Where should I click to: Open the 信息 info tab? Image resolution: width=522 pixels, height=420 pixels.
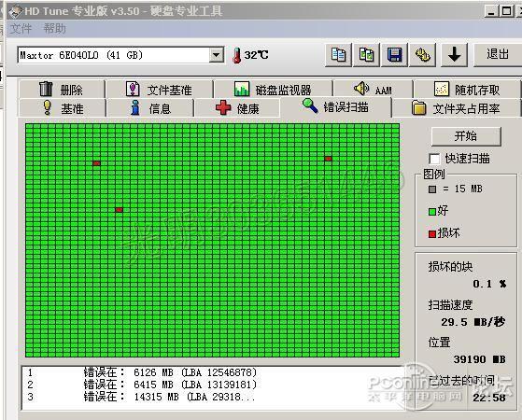pos(149,108)
